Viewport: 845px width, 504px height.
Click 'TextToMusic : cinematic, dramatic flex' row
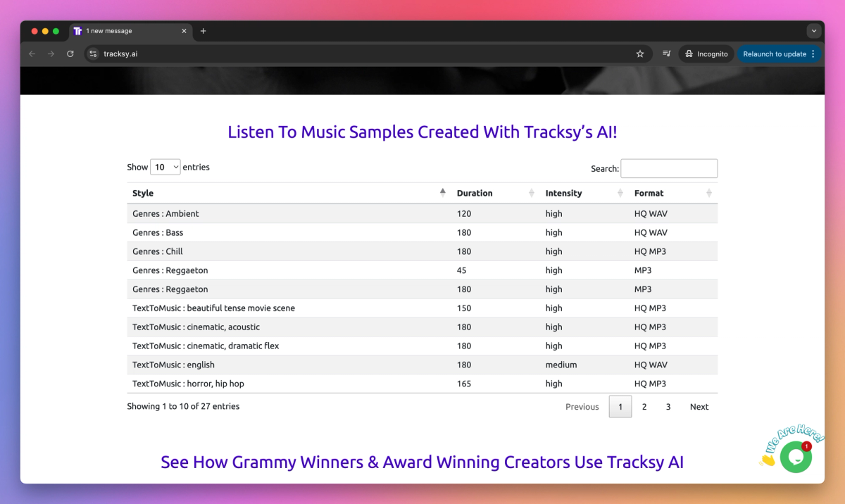[423, 346]
